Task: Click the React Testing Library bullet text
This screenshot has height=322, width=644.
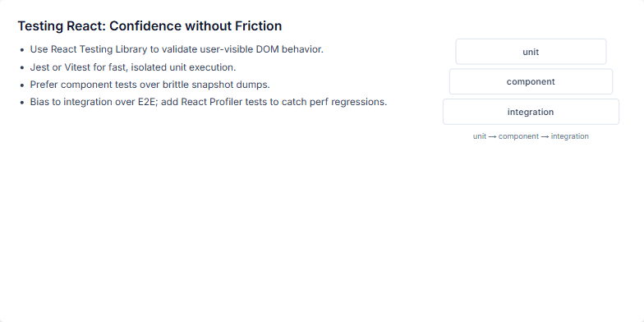Action: point(177,49)
